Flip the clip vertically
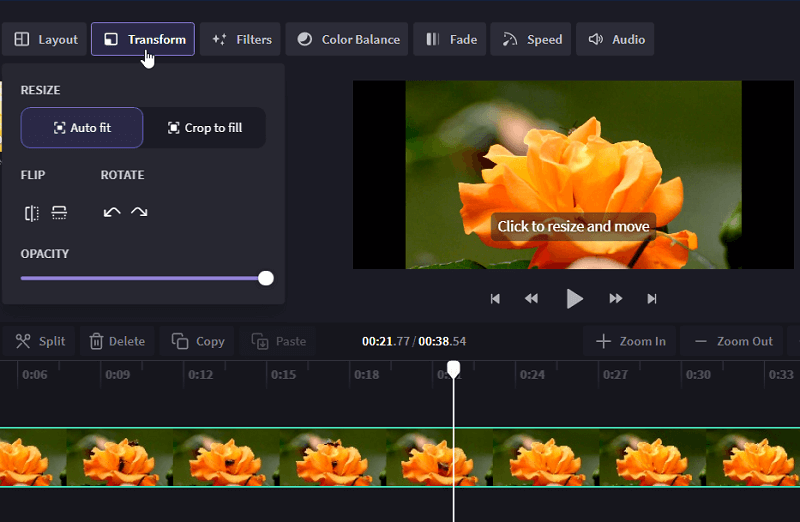The image size is (800, 522). point(59,213)
